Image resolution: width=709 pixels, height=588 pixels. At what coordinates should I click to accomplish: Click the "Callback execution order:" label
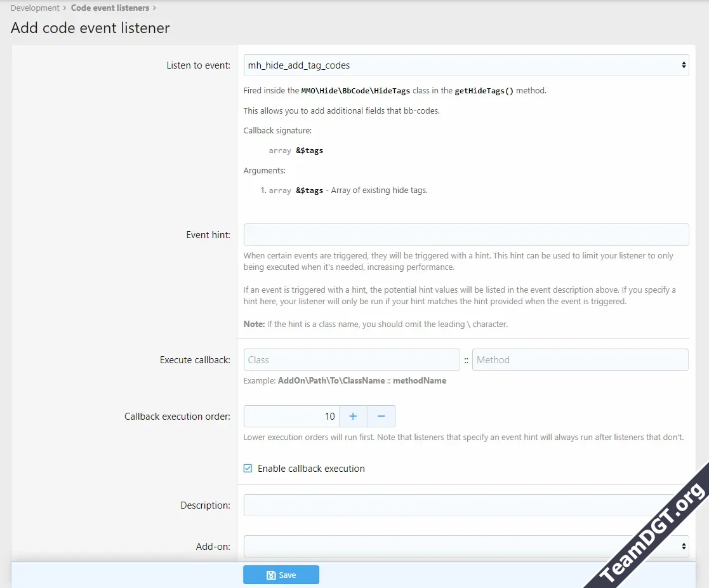pos(177,417)
